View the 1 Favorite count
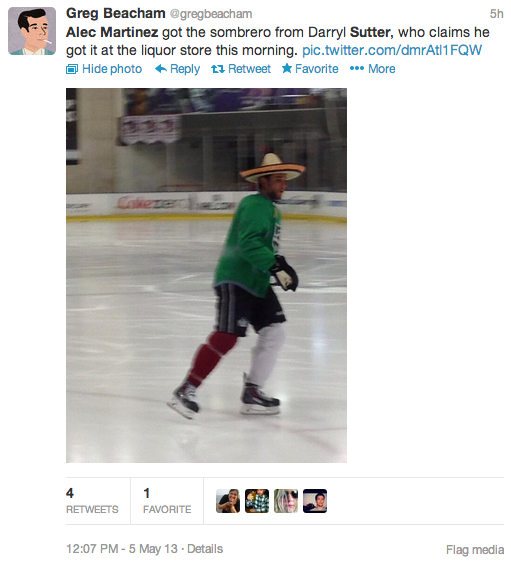This screenshot has height=567, width=511. pyautogui.click(x=167, y=501)
